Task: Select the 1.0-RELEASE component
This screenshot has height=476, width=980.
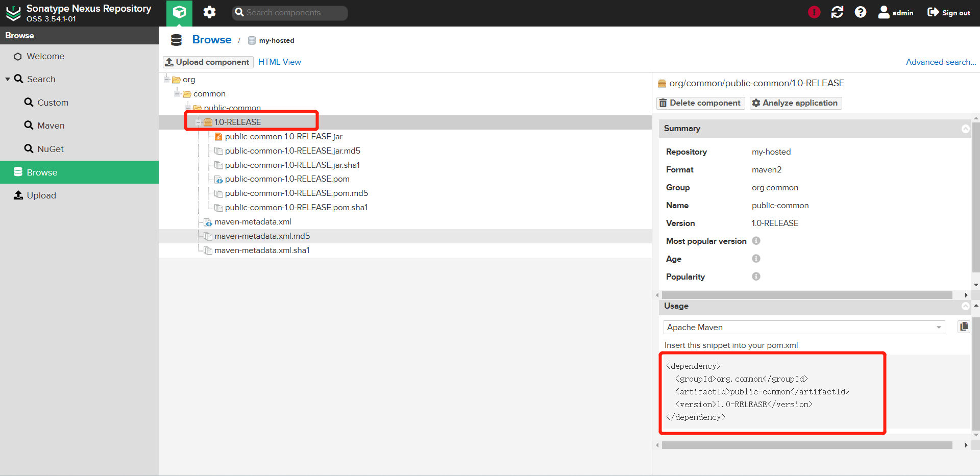Action: [237, 122]
